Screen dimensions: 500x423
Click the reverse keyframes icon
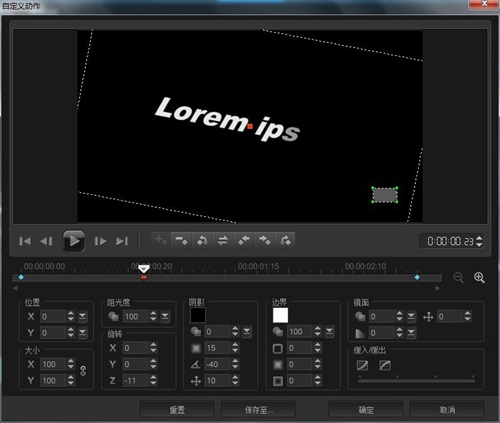223,240
